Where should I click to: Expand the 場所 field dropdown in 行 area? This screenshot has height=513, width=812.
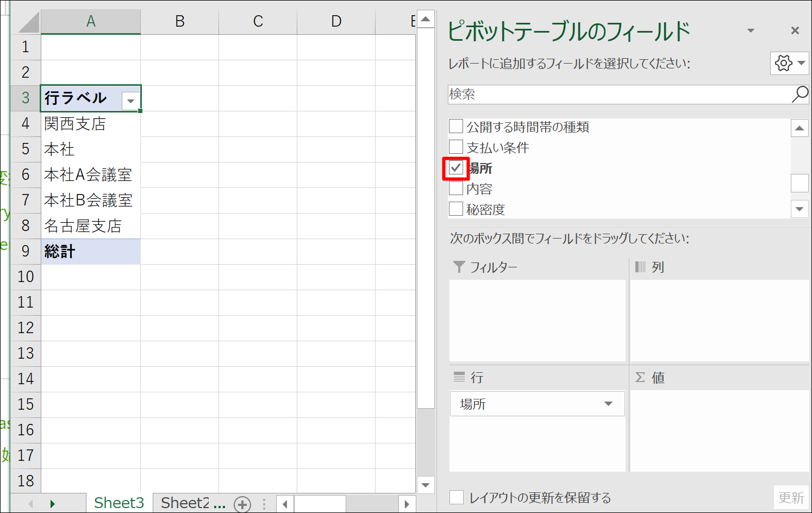click(x=608, y=404)
